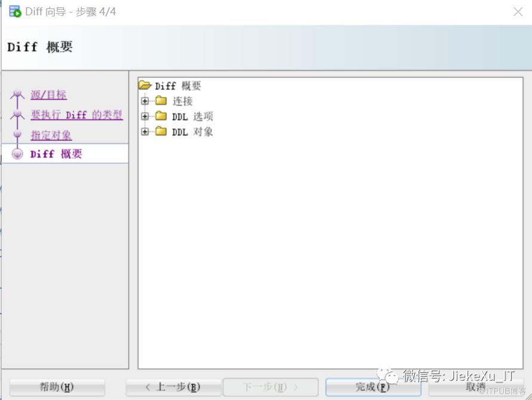Click the folder icon next to DDL 选项
Image resolution: width=532 pixels, height=400 pixels.
[x=161, y=115]
